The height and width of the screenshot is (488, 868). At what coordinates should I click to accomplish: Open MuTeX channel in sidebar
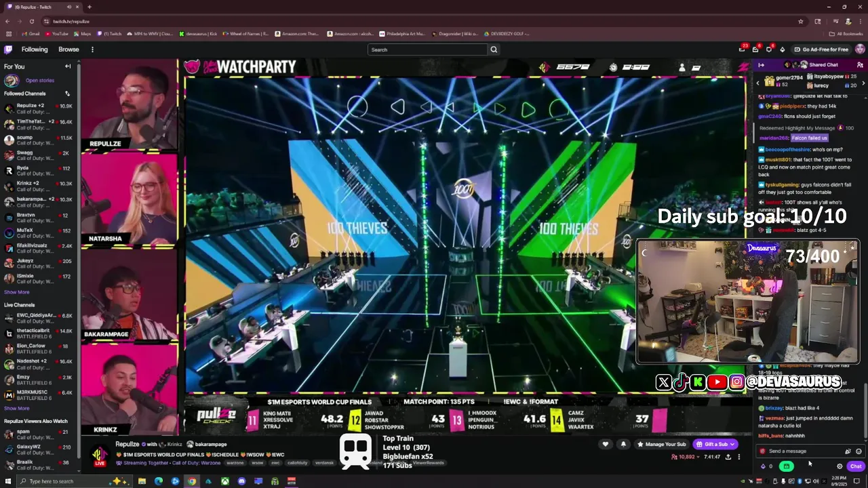[x=39, y=233]
